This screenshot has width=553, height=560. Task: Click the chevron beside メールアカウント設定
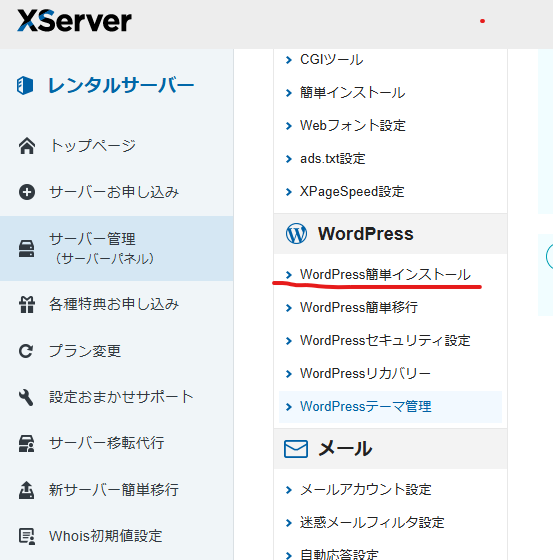289,490
